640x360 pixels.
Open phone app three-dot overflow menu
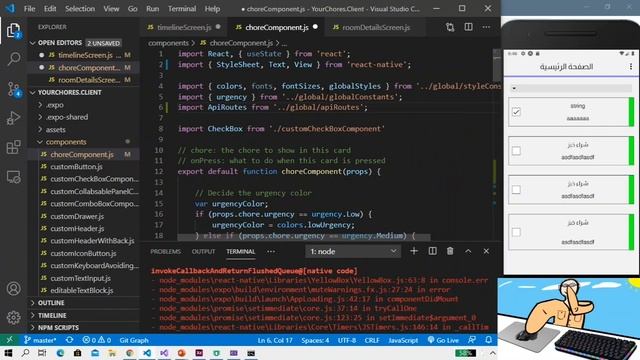(x=631, y=67)
